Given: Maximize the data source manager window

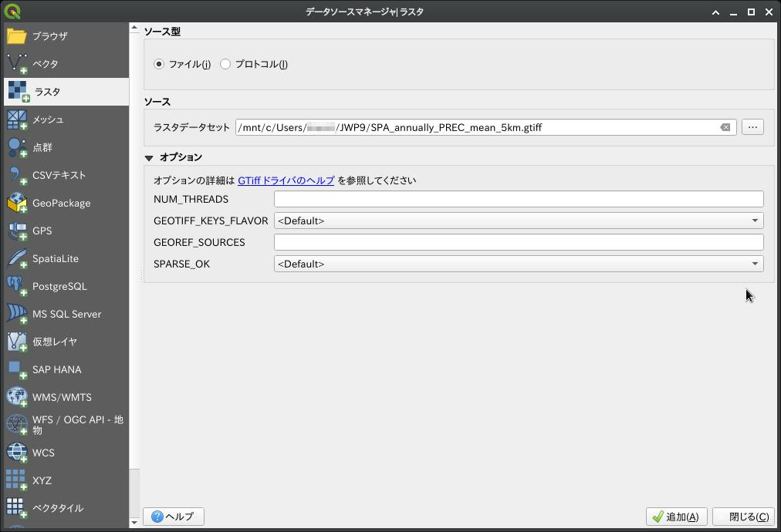Looking at the screenshot, I should point(751,12).
